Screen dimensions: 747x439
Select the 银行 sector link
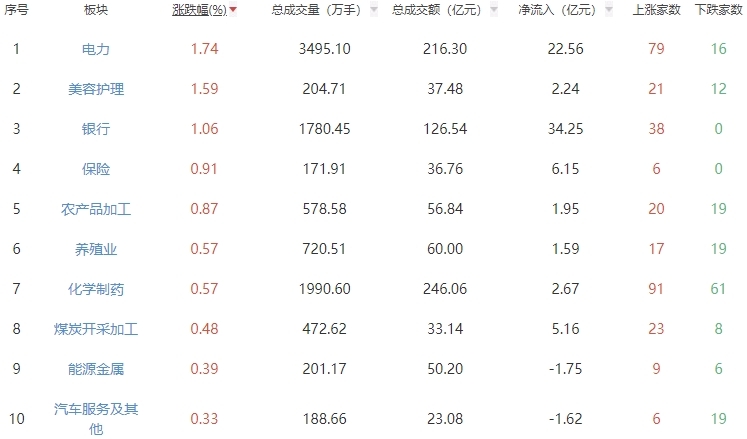96,129
